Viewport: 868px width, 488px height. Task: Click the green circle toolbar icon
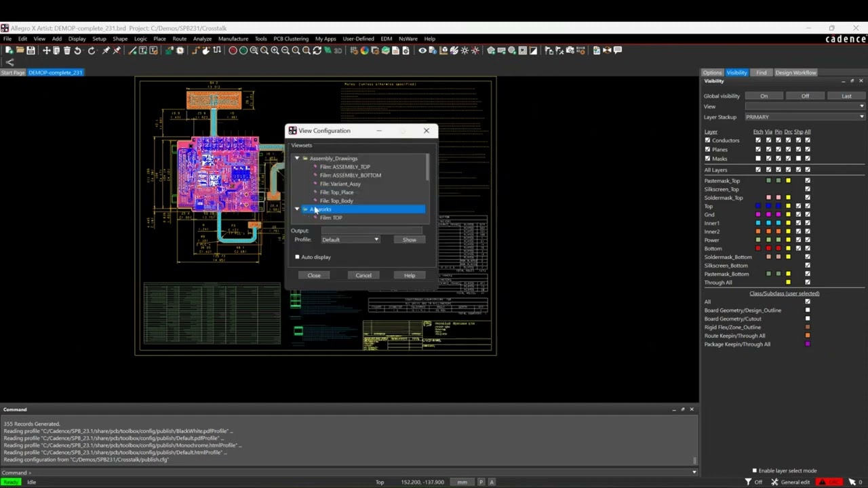point(243,50)
